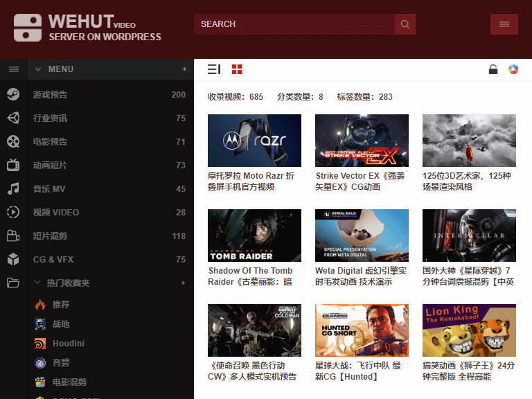
Task: Click the film reel icon for 电影预告
Action: (13, 141)
